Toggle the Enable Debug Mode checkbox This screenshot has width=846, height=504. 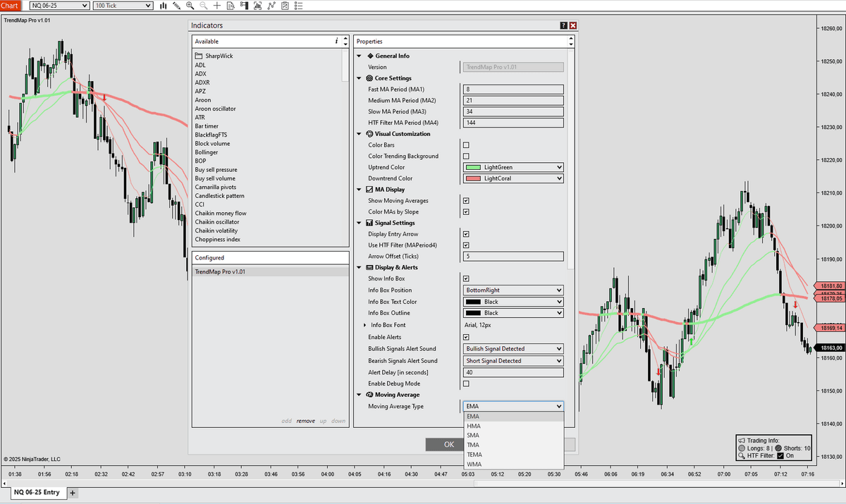point(466,383)
